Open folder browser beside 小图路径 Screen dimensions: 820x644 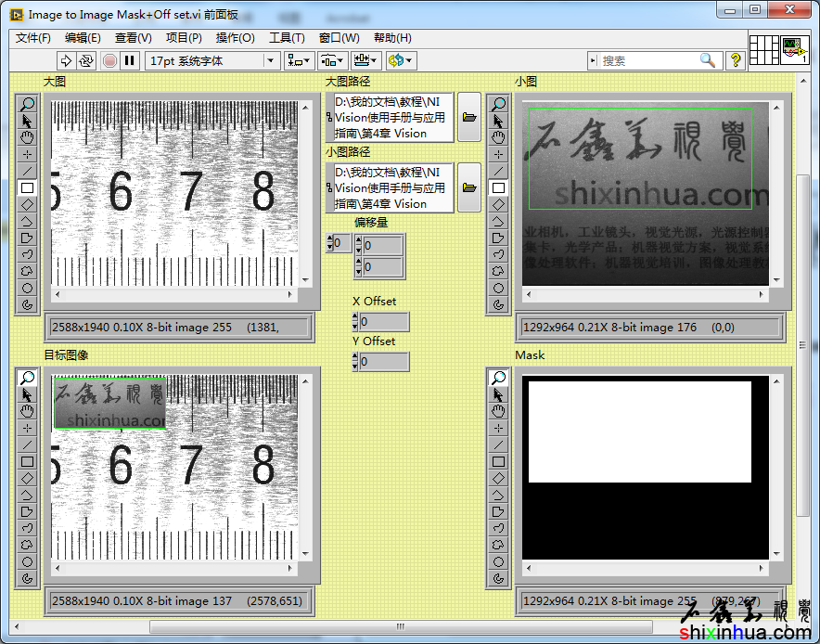click(469, 187)
